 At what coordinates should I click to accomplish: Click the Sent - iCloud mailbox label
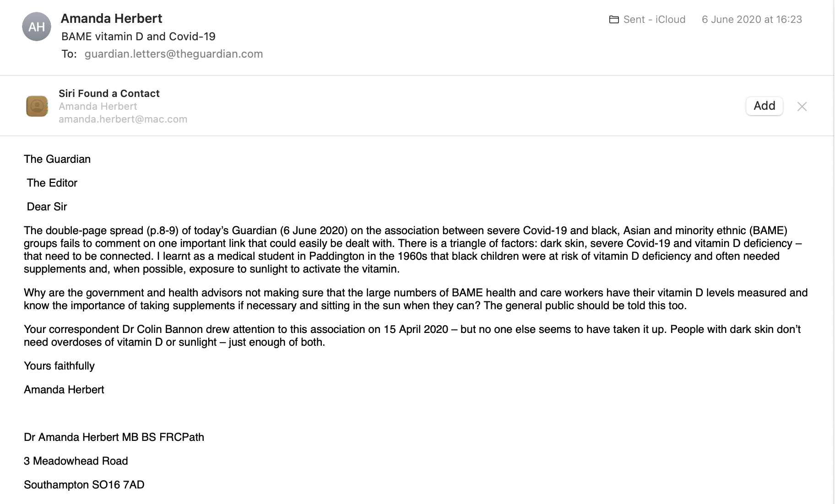(654, 20)
